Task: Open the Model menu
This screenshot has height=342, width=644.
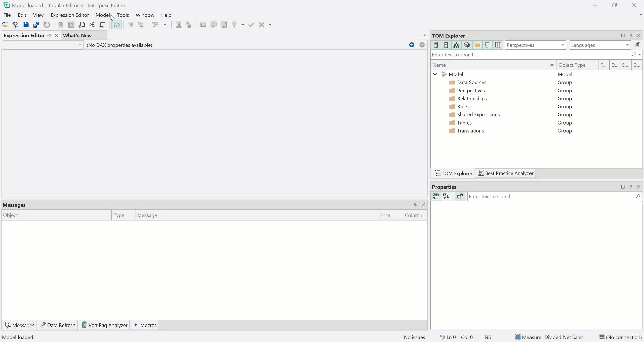Action: 103,15
